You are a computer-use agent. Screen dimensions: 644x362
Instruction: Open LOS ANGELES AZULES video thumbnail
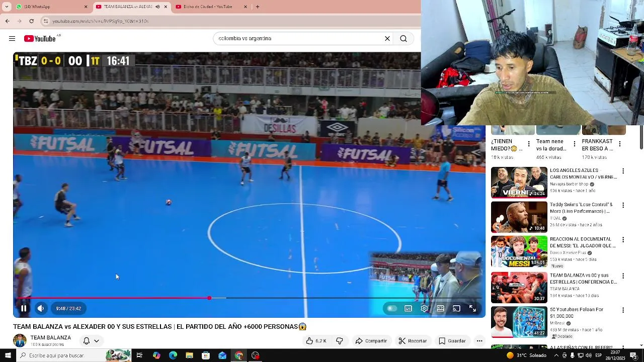click(519, 183)
